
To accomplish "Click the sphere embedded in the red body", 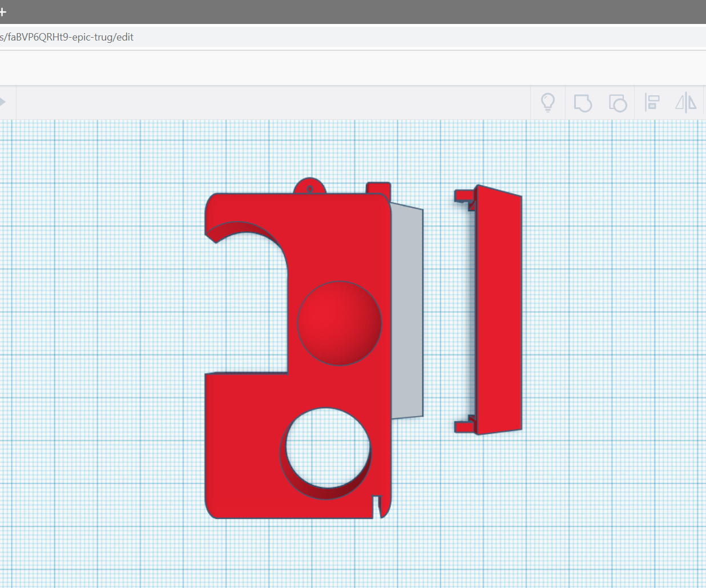I will pos(340,323).
